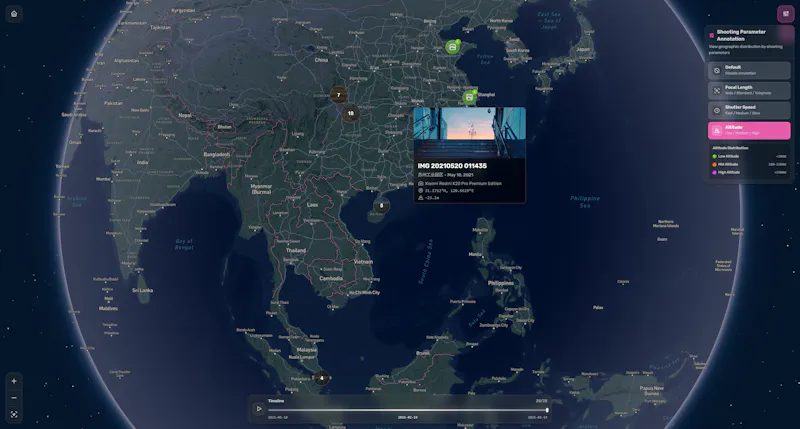800x429 pixels.
Task: Click the Focal Length option's focus icon
Action: pos(717,90)
